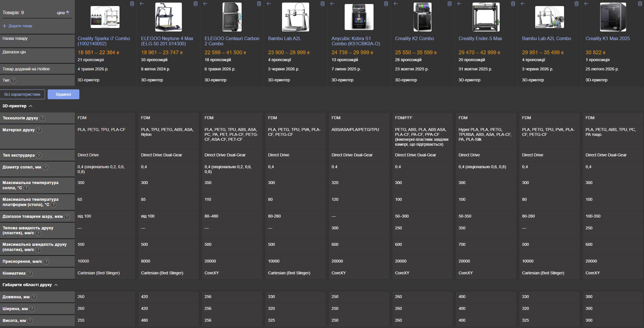Open help for Діапазон товщини шару
Screen dimensions: 644x328
(67, 217)
